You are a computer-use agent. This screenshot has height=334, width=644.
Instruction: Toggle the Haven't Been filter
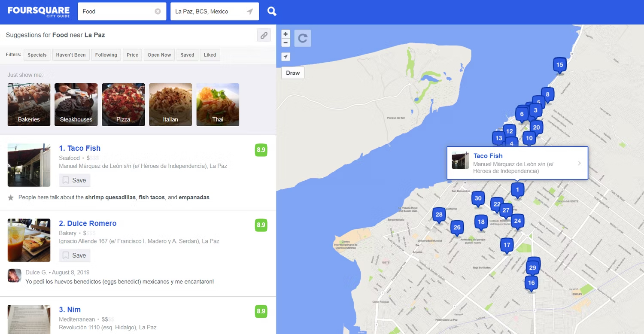coord(70,55)
